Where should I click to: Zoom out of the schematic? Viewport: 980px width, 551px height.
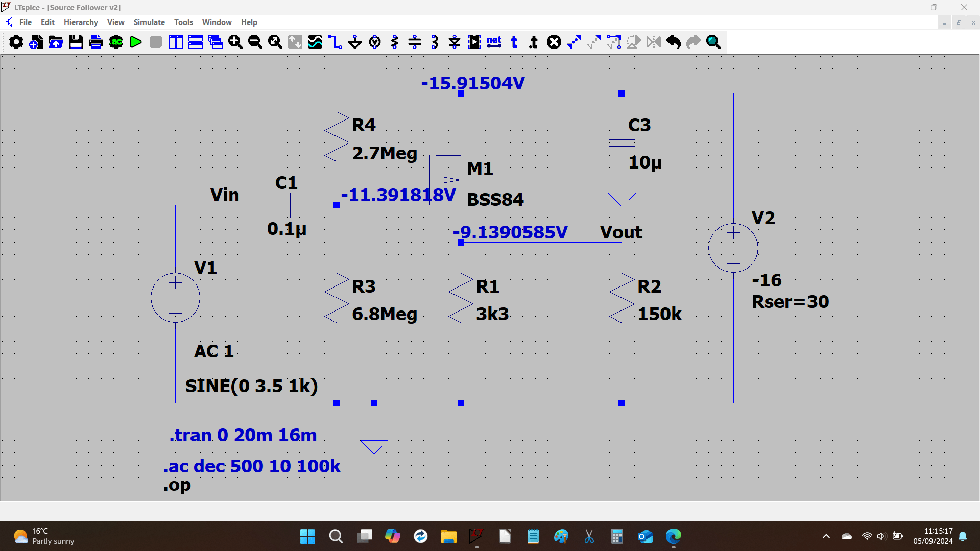[x=255, y=42]
